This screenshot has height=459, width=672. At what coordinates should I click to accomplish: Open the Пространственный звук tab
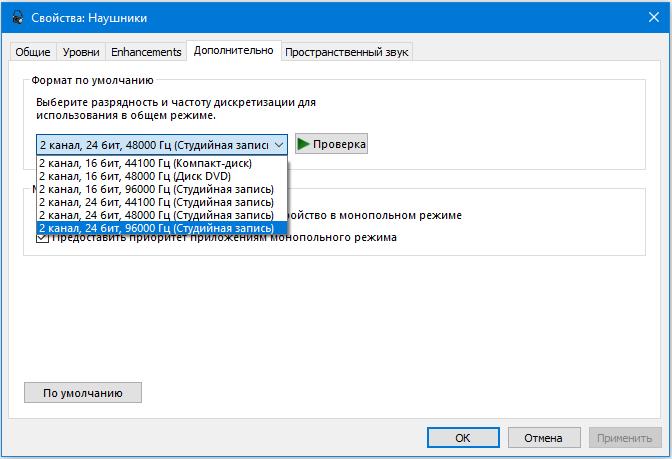coord(346,52)
